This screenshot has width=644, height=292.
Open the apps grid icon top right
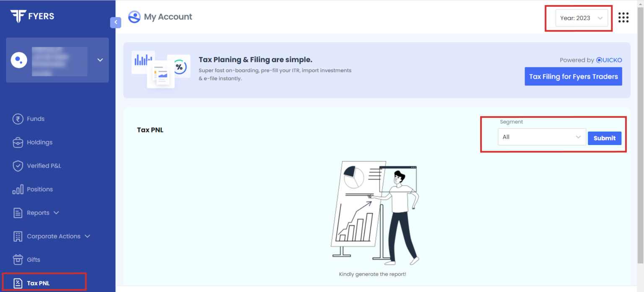click(624, 17)
